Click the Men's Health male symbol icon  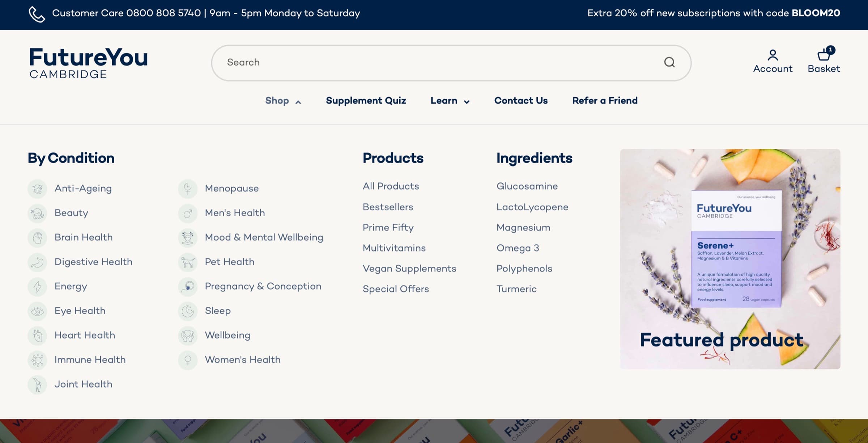pyautogui.click(x=188, y=213)
